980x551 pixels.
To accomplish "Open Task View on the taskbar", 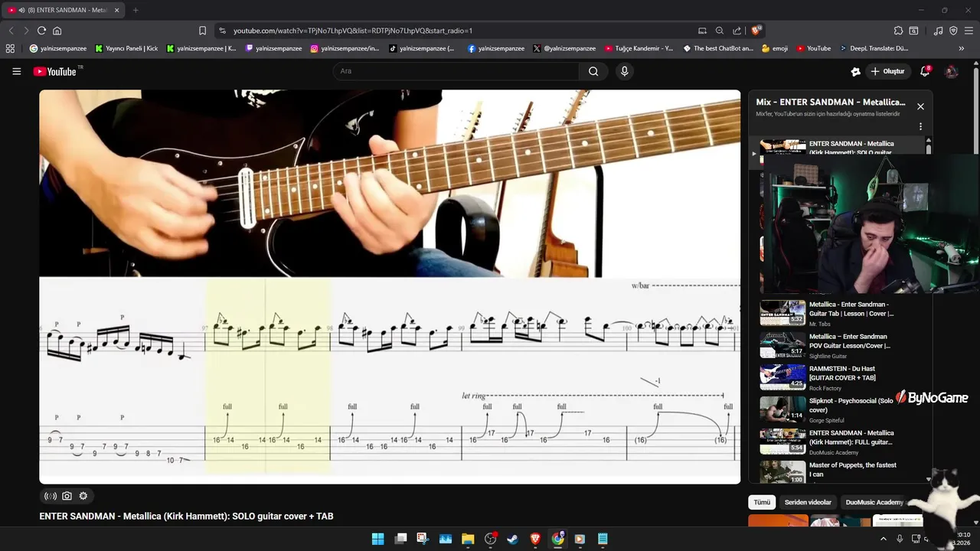I will point(400,539).
